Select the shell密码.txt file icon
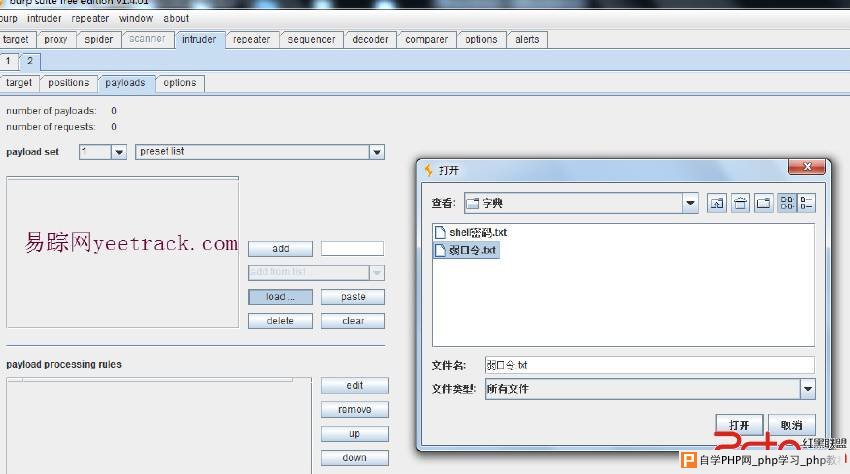 tap(440, 233)
